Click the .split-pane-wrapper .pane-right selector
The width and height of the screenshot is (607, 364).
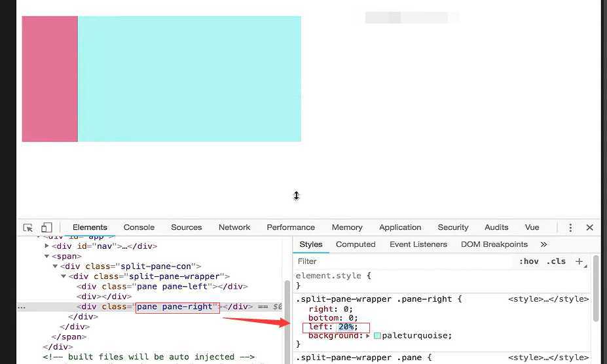(374, 299)
